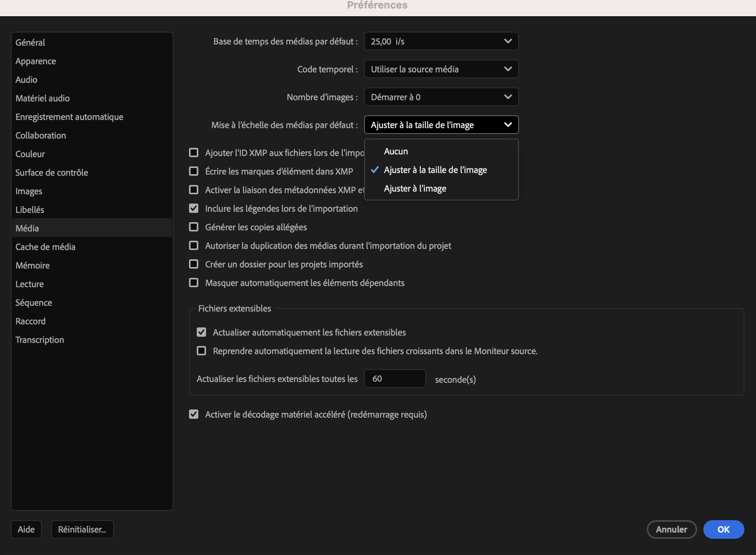Viewport: 756px width, 555px height.
Task: Toggle Activer le décodage matériel accéléré
Action: [x=194, y=414]
